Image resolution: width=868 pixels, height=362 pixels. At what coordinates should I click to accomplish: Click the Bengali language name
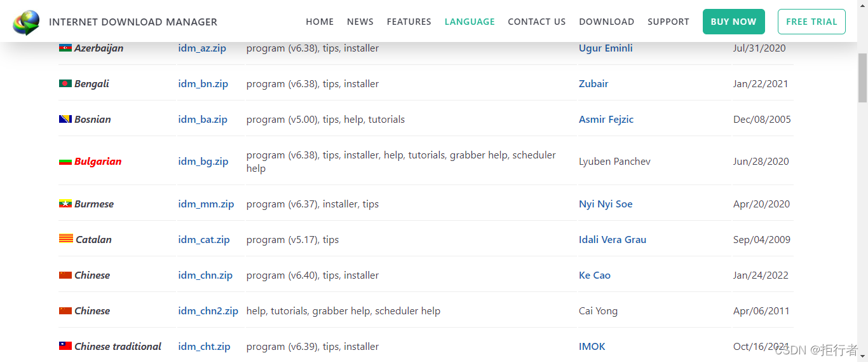(92, 84)
